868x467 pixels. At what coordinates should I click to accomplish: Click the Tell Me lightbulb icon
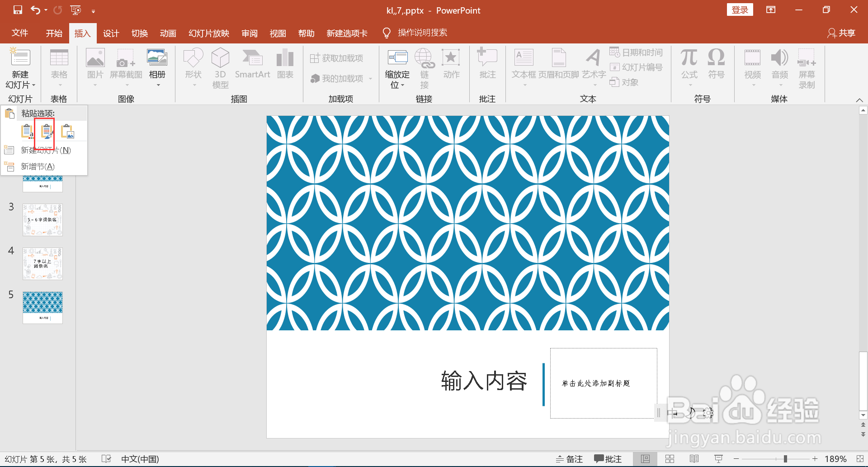pos(387,33)
